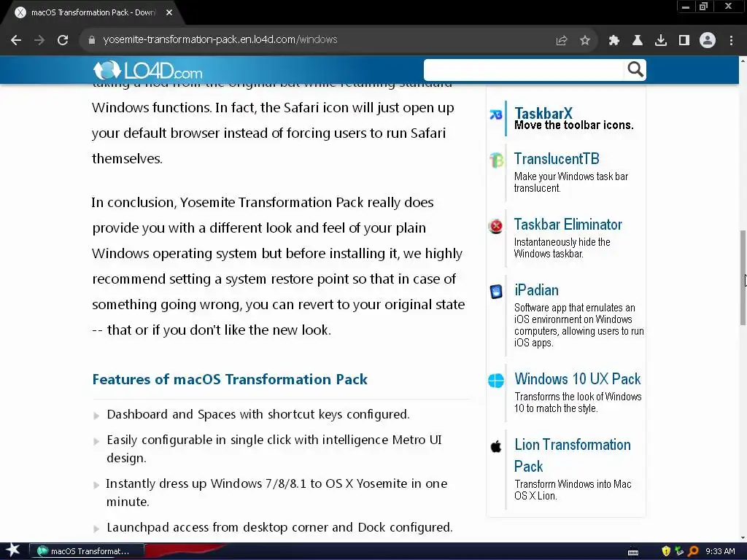Click the iPadian app icon
The width and height of the screenshot is (747, 560).
(x=496, y=291)
